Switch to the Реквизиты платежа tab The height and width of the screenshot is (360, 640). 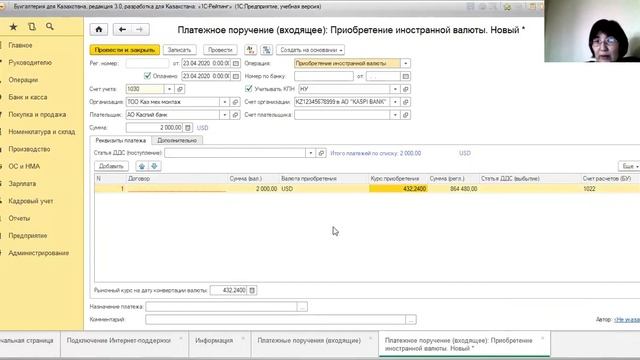point(120,140)
